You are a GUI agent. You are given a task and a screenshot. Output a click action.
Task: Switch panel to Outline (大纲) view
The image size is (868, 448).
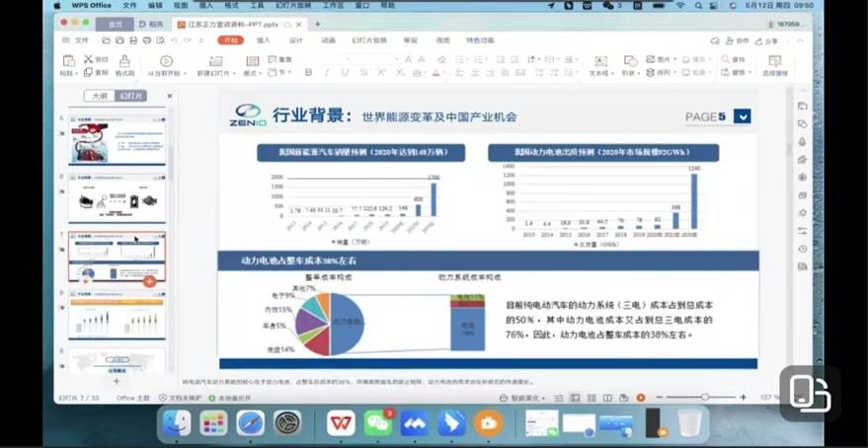point(99,96)
